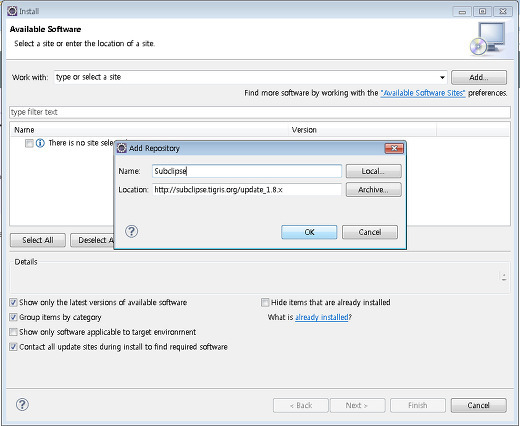Browse for an Archive file
This screenshot has width=520, height=426.
pos(373,190)
